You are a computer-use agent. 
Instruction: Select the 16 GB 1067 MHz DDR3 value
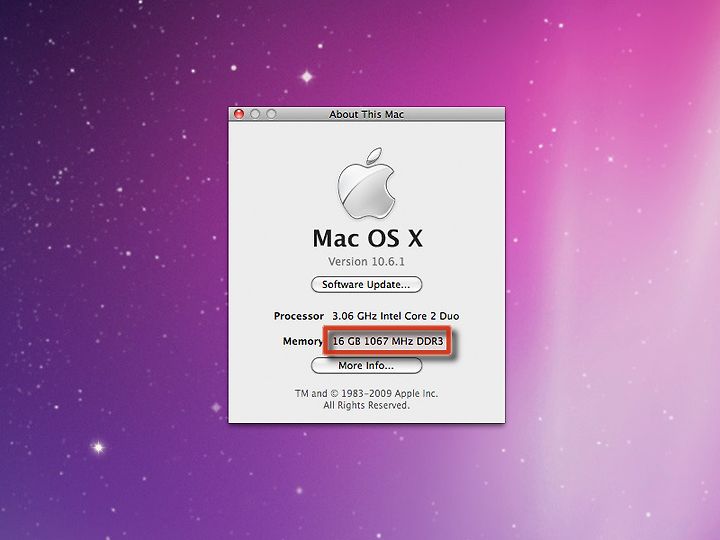coord(388,341)
